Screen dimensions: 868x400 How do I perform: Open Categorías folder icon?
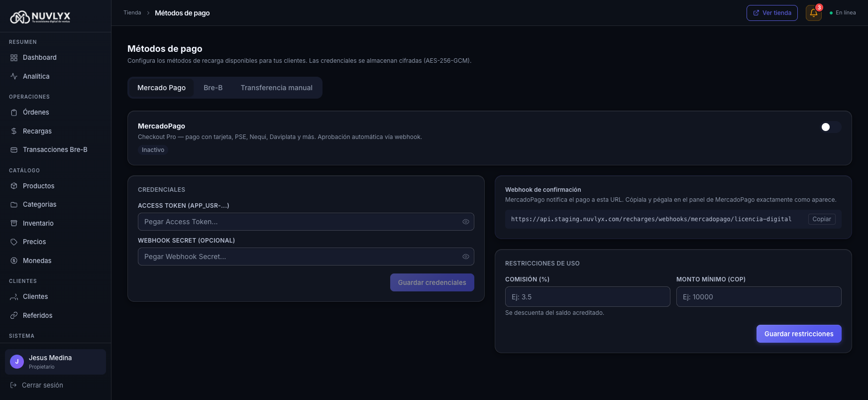(14, 205)
